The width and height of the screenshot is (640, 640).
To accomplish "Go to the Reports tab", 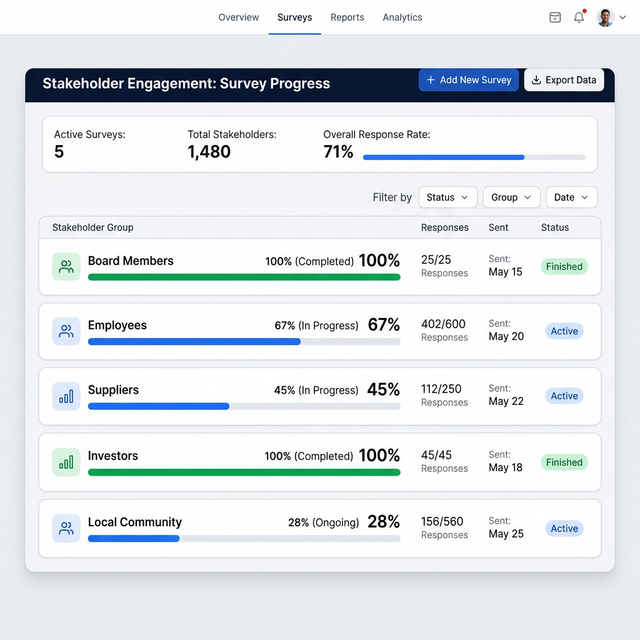I will point(347,17).
